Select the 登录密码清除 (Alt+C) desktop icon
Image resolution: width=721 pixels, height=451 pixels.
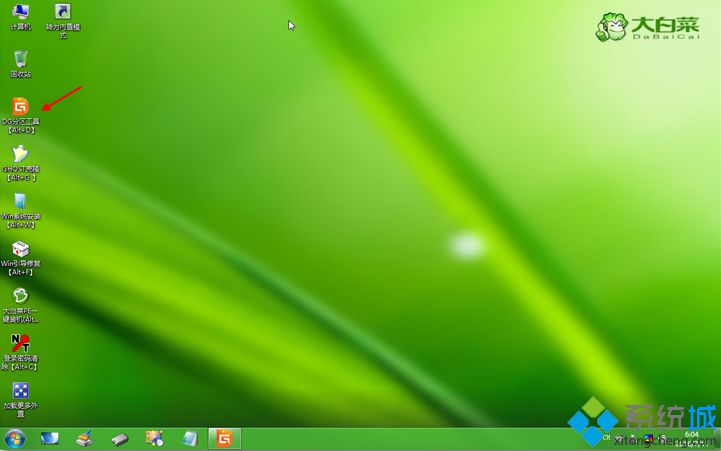[20, 353]
